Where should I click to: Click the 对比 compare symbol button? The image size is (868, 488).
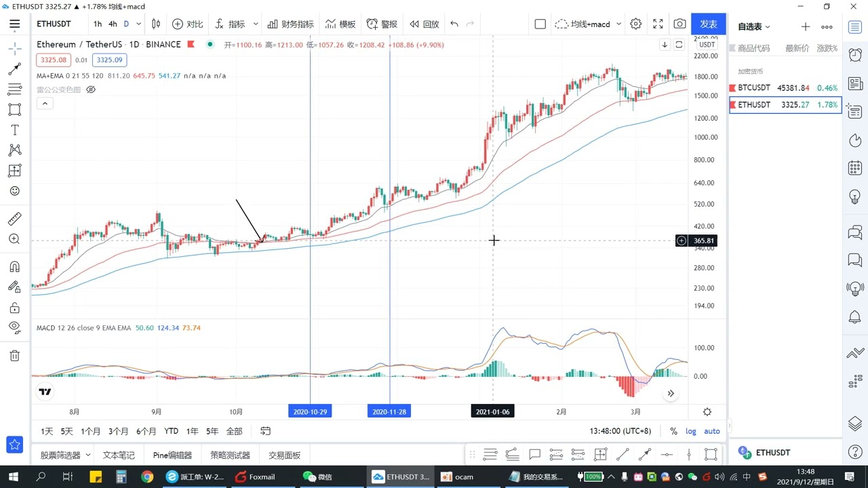coord(187,24)
